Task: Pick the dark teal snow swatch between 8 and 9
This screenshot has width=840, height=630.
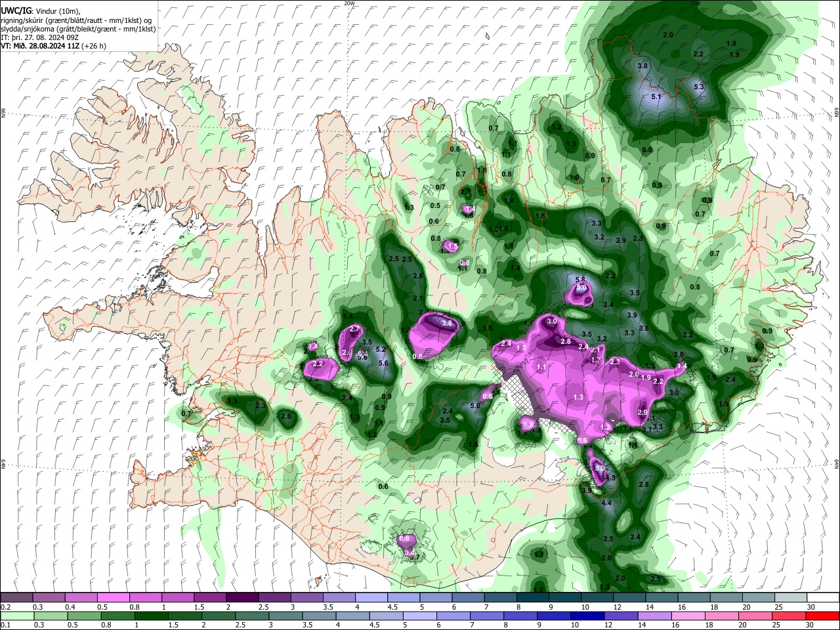Action: click(532, 598)
